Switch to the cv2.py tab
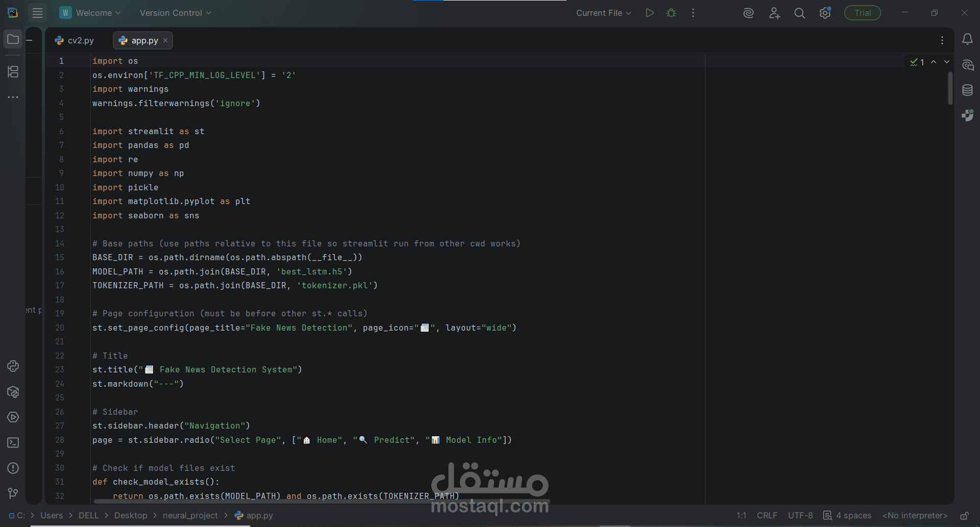This screenshot has width=980, height=527. 80,40
